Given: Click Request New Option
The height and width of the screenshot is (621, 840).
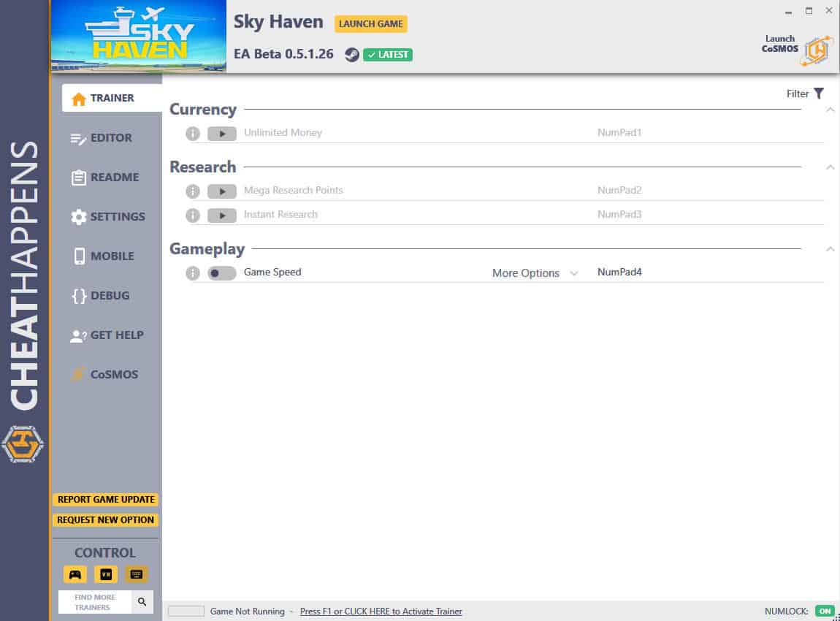Looking at the screenshot, I should (105, 519).
